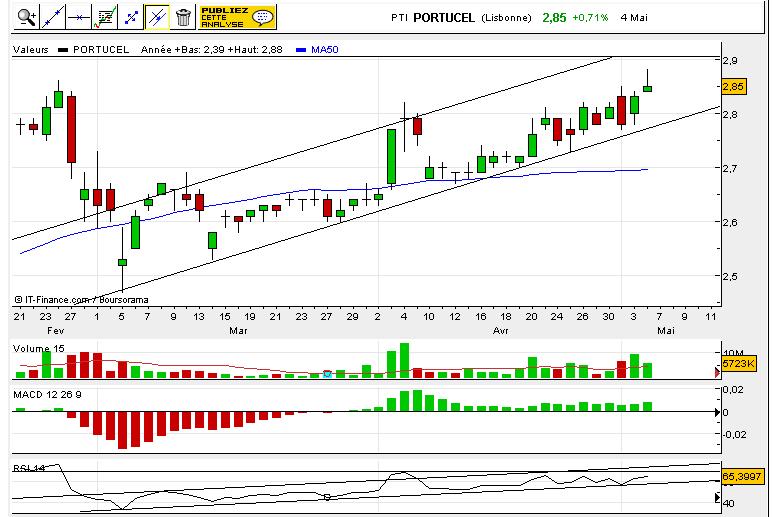Click the trash can delete icon
772x517 pixels.
click(x=183, y=17)
